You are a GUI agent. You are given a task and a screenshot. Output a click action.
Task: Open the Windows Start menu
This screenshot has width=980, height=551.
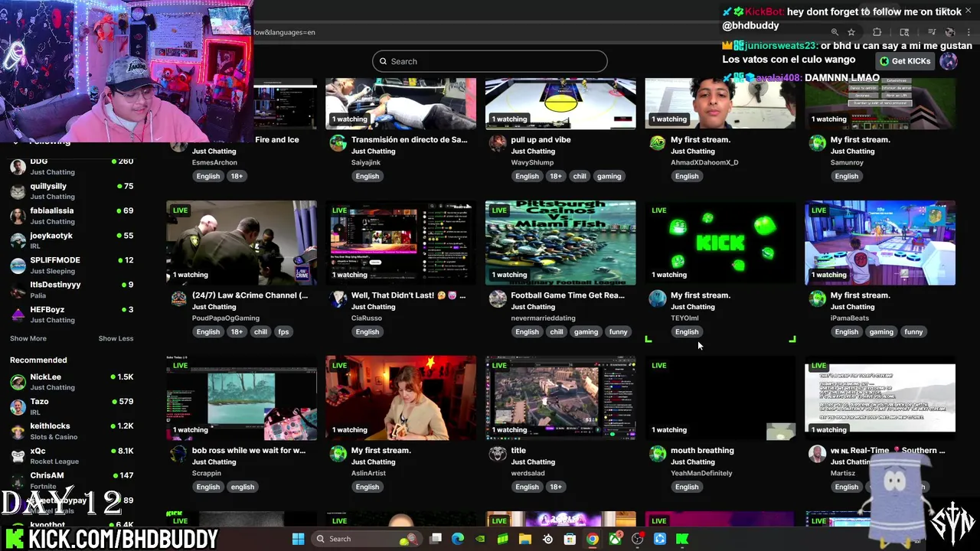[298, 539]
